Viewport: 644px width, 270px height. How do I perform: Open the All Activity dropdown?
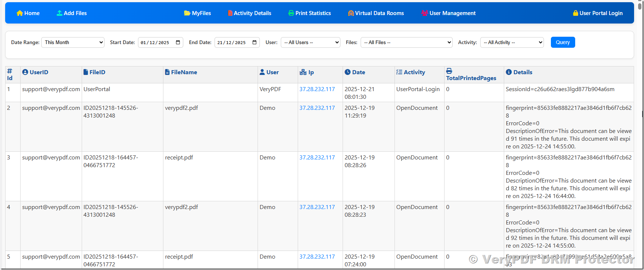click(512, 42)
